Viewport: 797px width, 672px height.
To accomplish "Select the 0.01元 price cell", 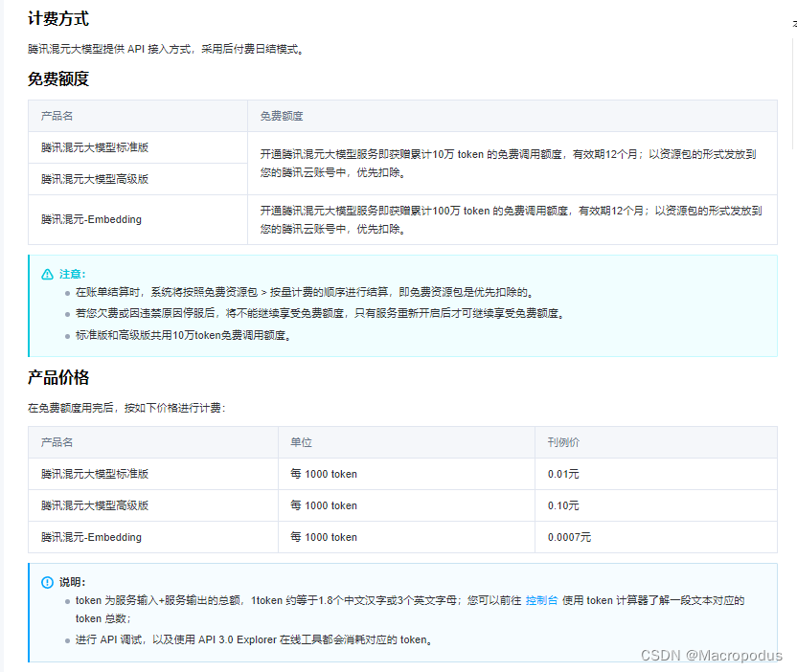I will 563,474.
